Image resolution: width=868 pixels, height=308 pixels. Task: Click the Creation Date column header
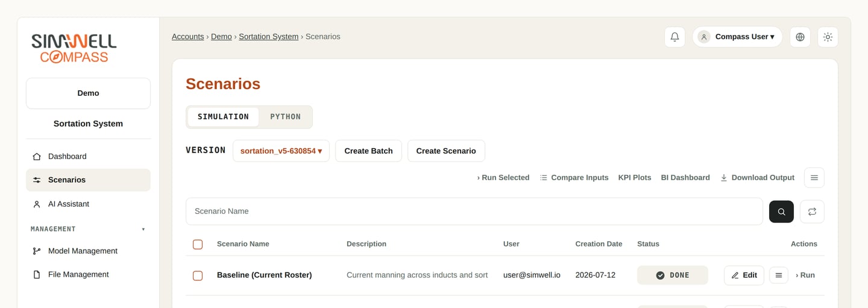pos(599,244)
